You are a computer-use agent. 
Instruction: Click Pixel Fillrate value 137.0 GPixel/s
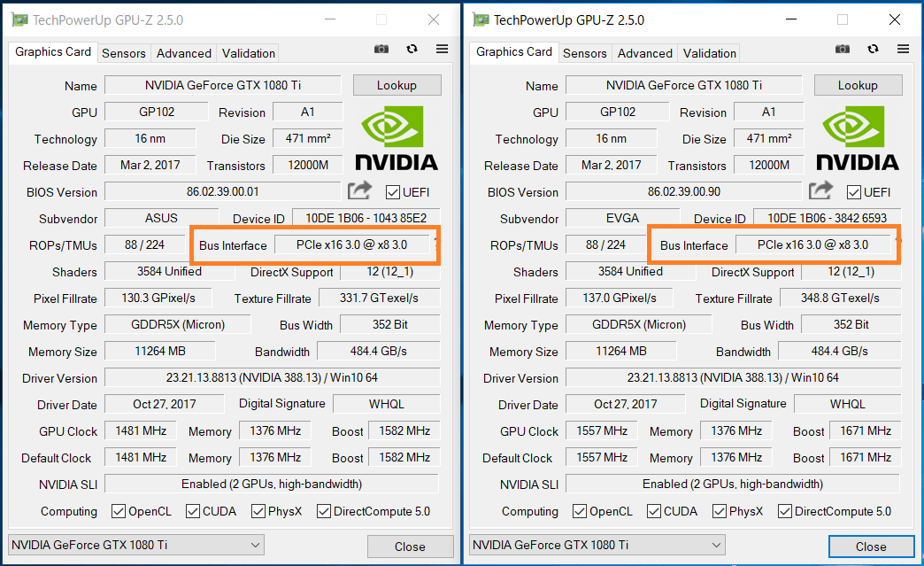pos(619,298)
